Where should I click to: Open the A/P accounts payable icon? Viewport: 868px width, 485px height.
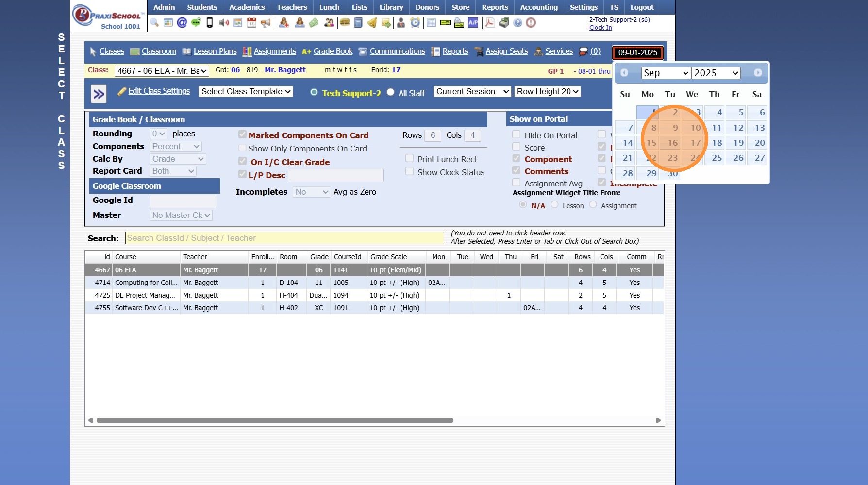[473, 23]
